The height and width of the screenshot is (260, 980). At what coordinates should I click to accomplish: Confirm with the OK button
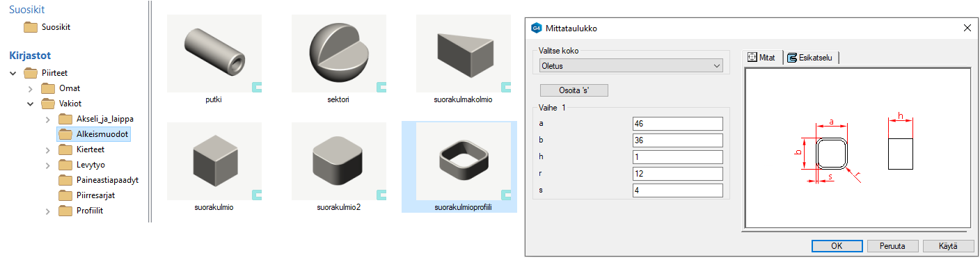[x=837, y=246]
